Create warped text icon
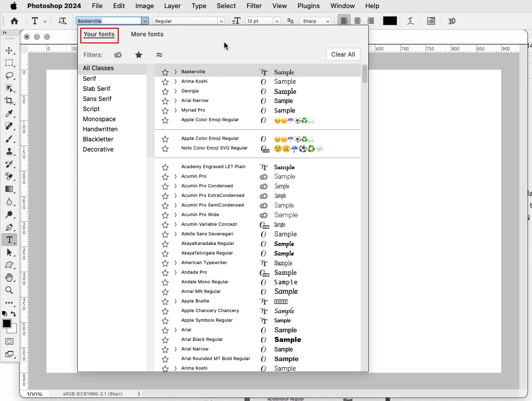Viewport: 532px width, 401px height. 410,21
